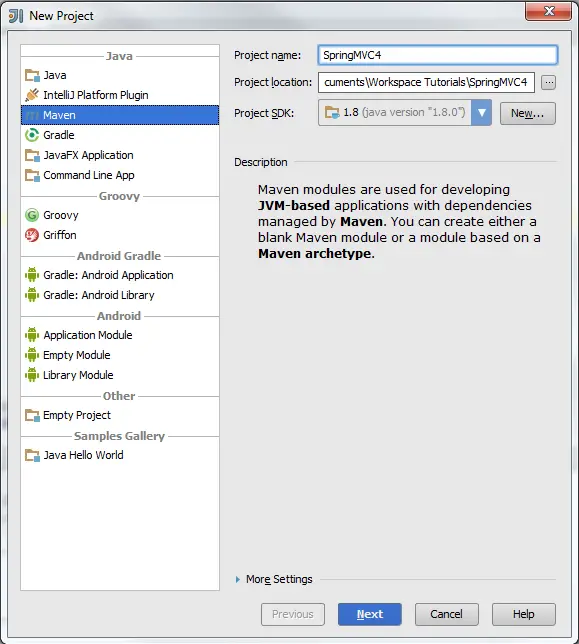Focus the Project name field
579x644 pixels.
(x=438, y=55)
